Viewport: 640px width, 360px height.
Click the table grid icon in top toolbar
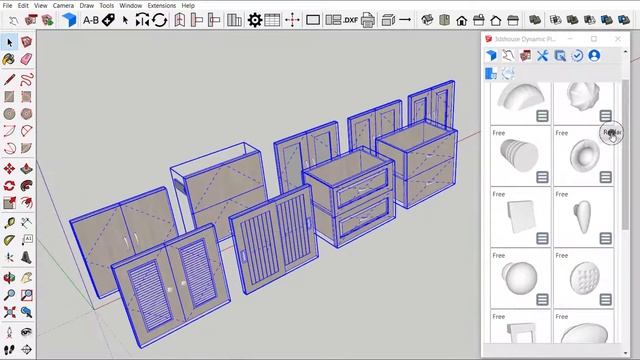(x=272, y=20)
